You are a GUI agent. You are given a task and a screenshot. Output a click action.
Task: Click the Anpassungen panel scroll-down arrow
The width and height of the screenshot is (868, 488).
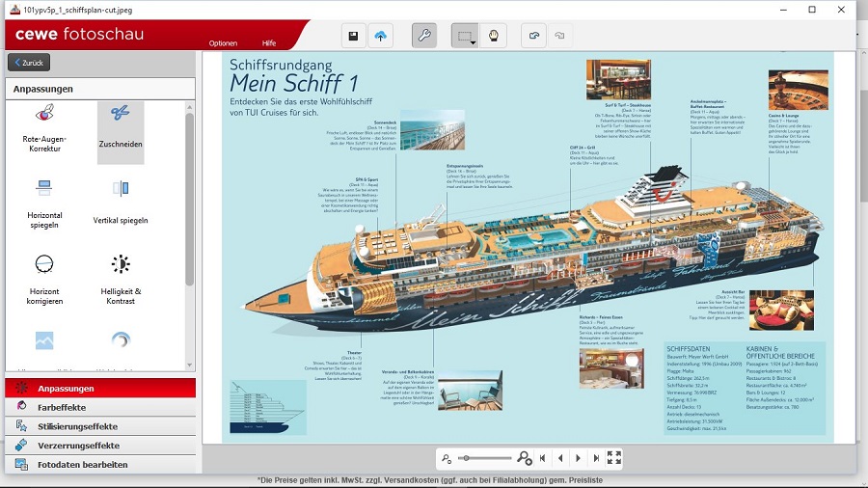[190, 366]
